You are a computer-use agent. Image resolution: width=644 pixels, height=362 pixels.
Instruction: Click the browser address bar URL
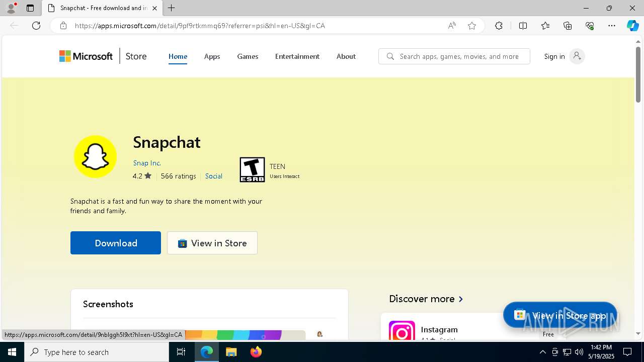pos(200,26)
